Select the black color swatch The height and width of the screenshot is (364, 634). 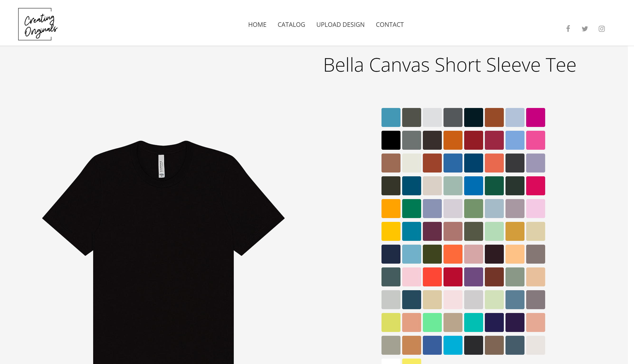(391, 140)
